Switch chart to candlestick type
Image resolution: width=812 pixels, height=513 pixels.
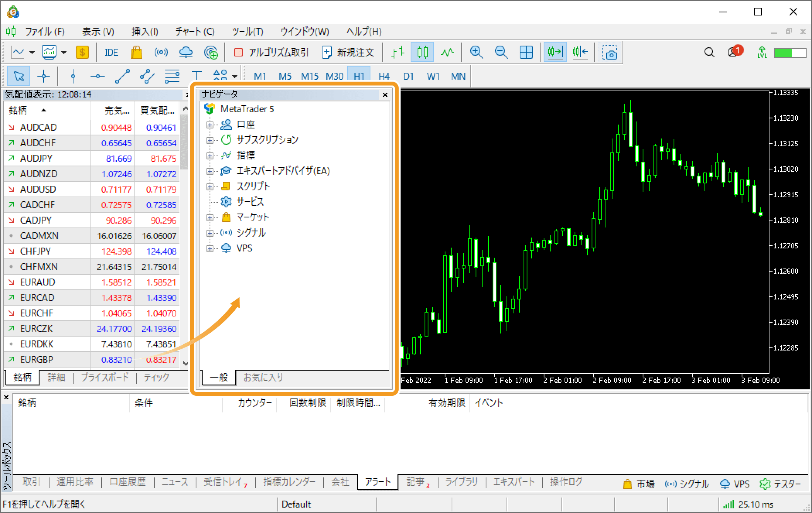422,52
